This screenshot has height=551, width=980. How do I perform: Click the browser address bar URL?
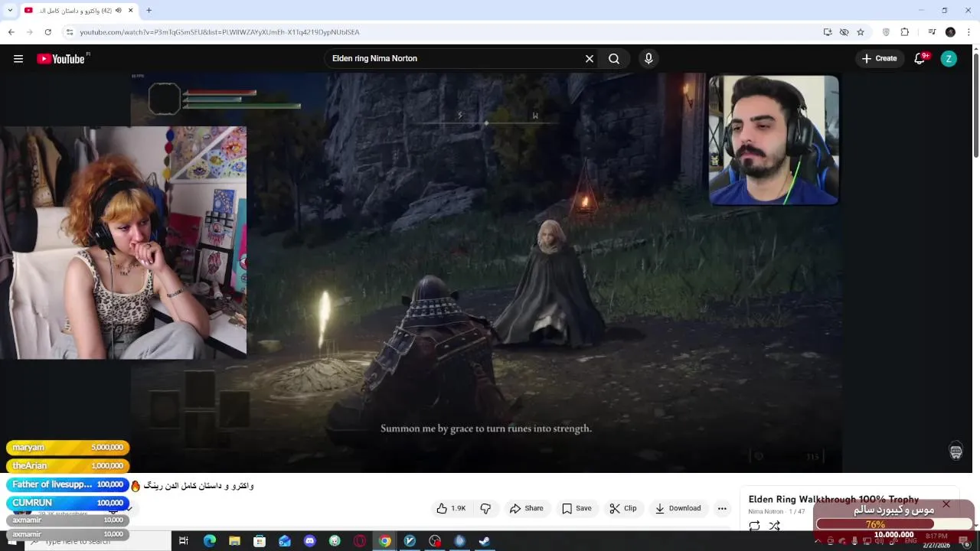point(220,32)
